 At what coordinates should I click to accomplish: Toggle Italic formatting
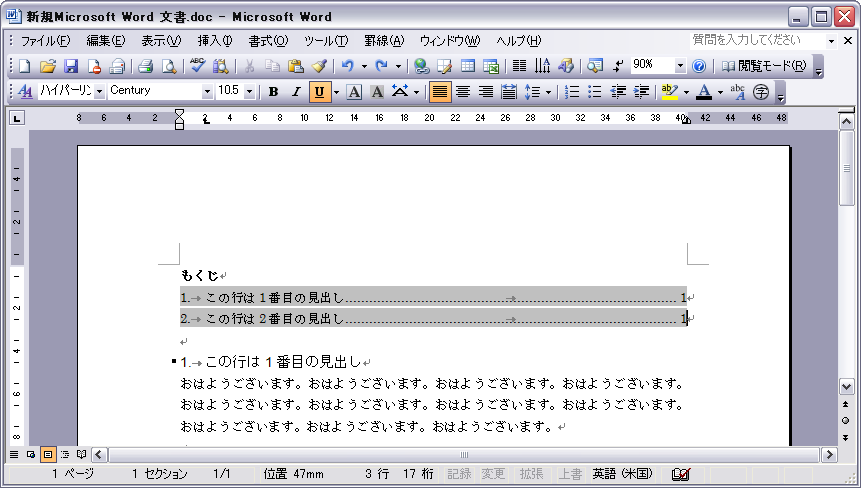[x=296, y=92]
